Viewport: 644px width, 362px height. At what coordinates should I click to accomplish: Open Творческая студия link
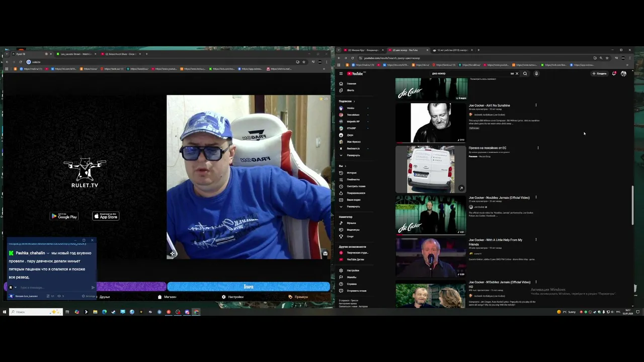click(355, 253)
